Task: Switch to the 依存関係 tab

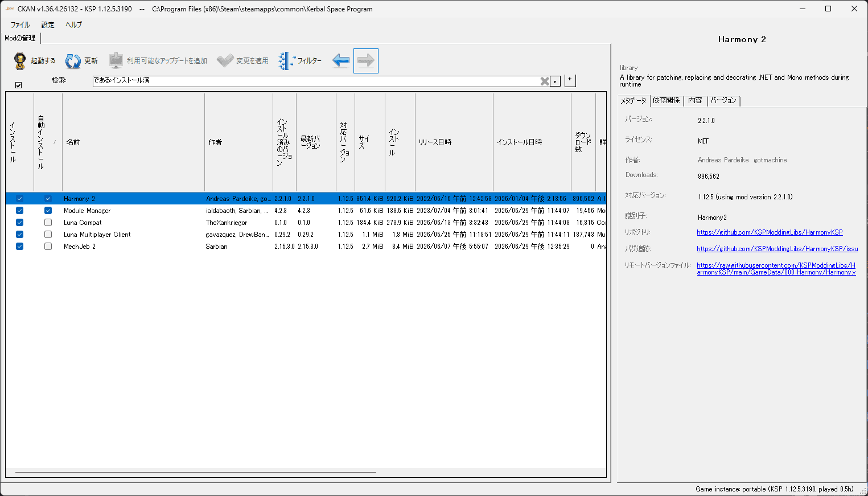Action: click(x=667, y=100)
